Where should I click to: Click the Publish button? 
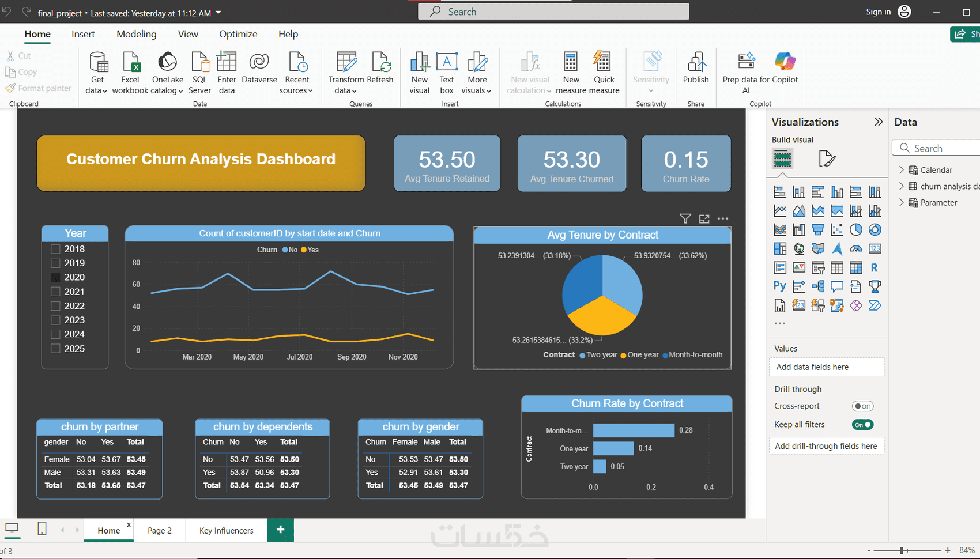click(x=696, y=68)
